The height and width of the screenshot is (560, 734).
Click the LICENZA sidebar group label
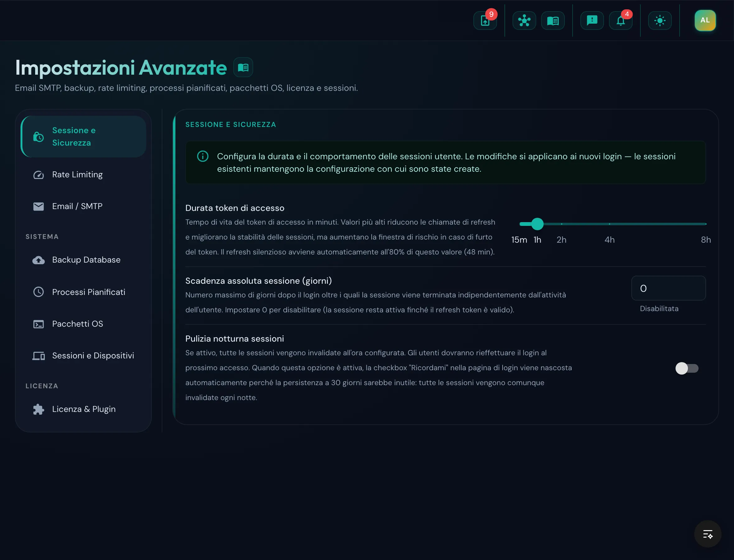42,386
